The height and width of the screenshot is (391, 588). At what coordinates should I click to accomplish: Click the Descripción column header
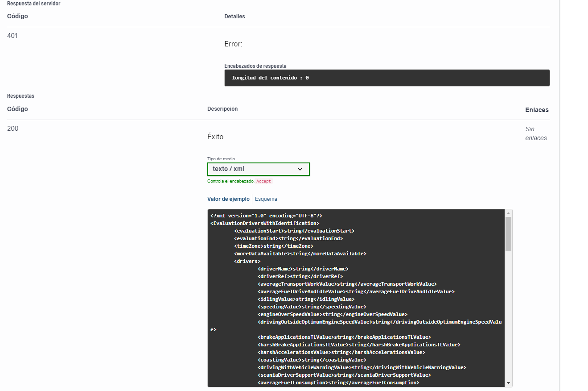222,109
